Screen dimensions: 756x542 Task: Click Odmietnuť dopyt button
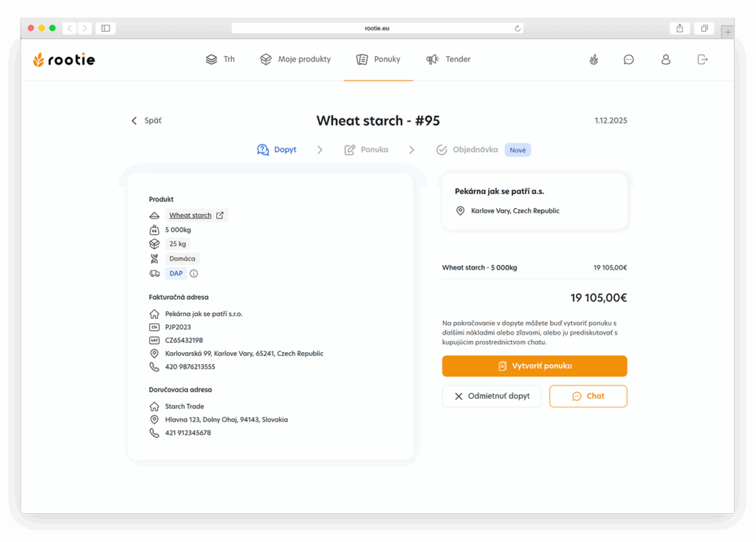tap(491, 397)
